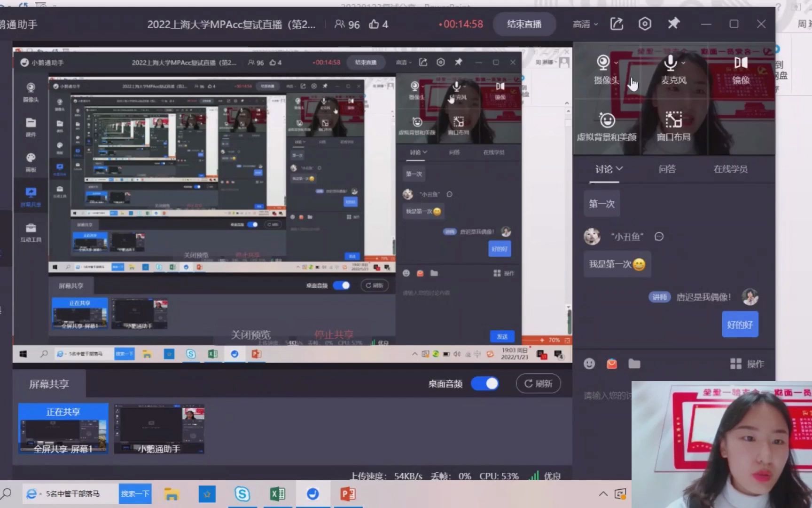The image size is (812, 508).
Task: Click the 结束直播 button in the top bar
Action: pos(524,24)
